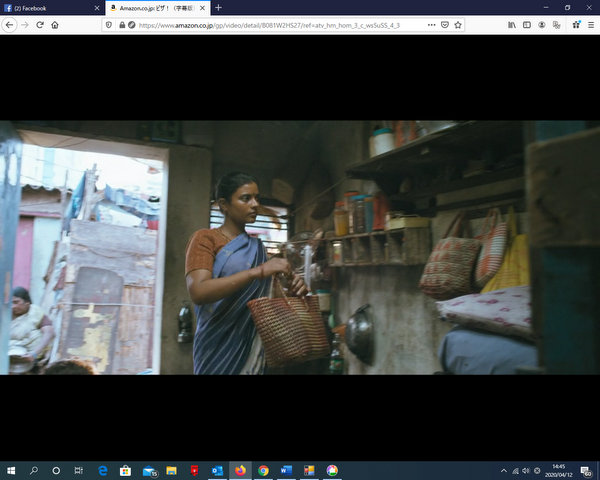Viewport: 600px width, 480px height.
Task: Click the video player frame
Action: tap(300, 248)
